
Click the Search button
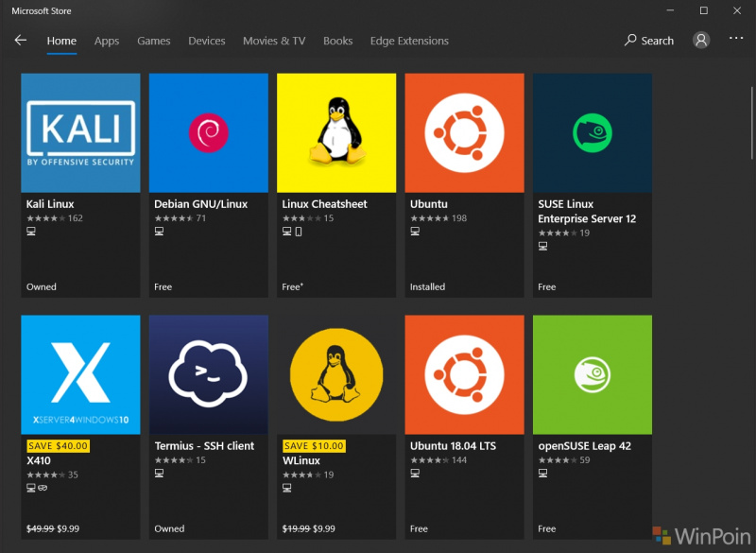click(649, 41)
